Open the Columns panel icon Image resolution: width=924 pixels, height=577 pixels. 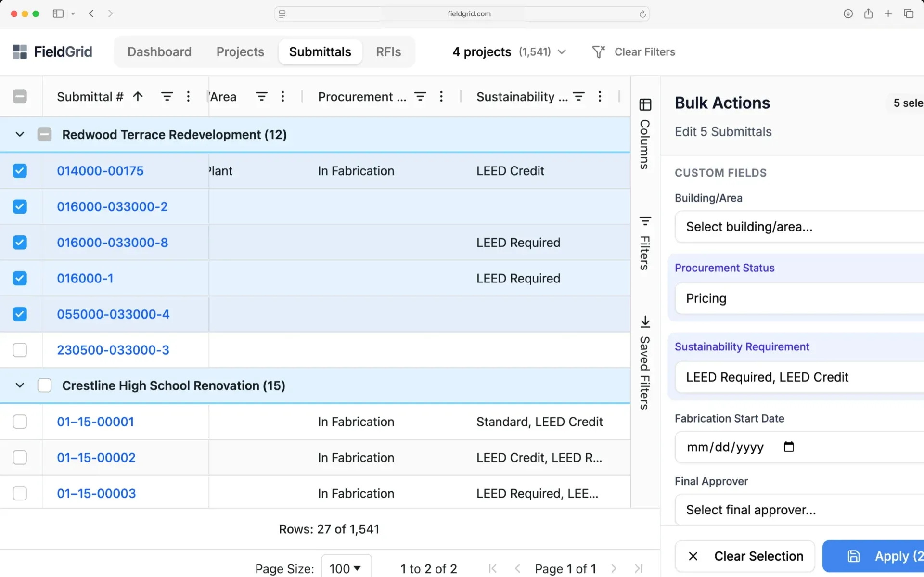coord(645,104)
